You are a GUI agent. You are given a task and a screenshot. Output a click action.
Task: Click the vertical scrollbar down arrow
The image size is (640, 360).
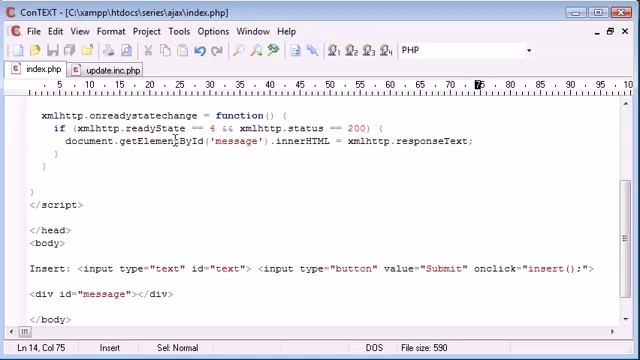point(626,319)
